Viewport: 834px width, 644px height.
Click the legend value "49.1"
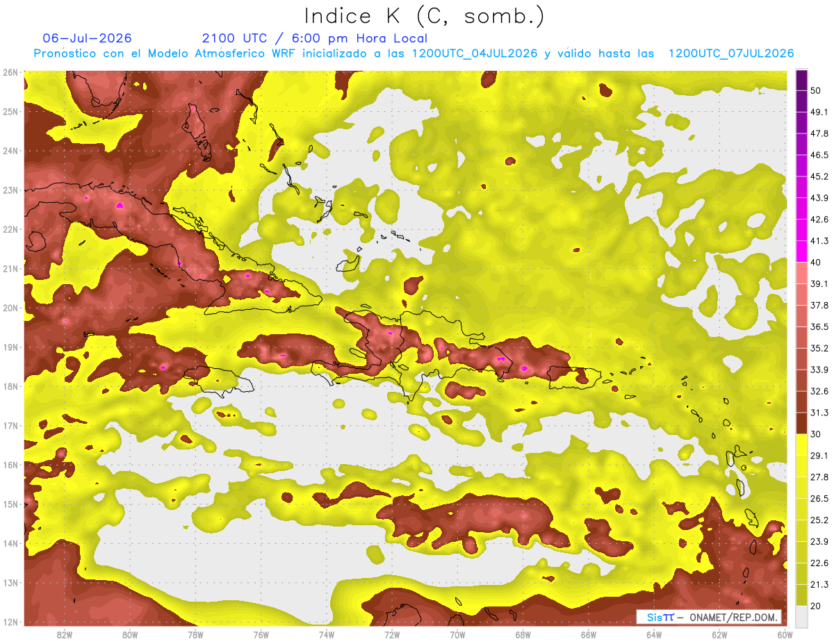coord(819,112)
